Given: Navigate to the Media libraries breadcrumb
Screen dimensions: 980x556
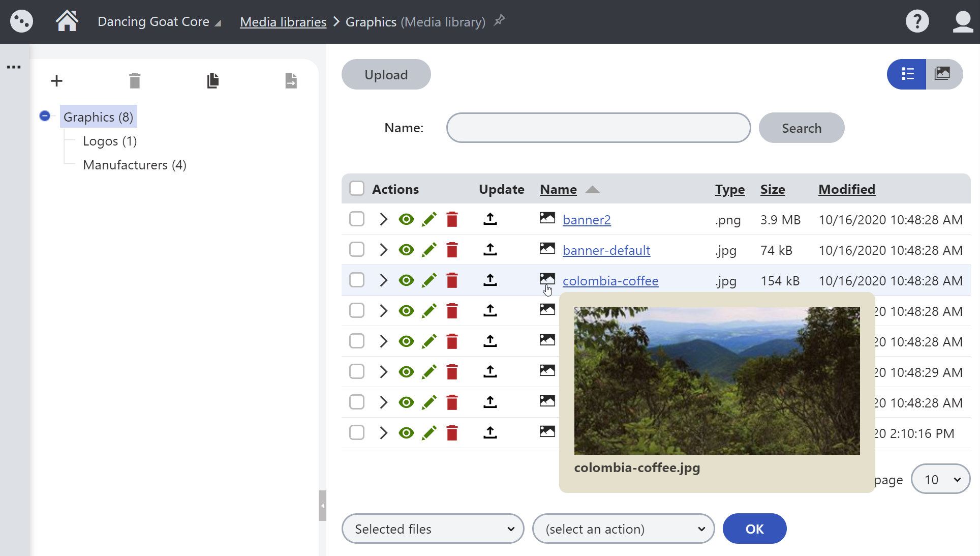Looking at the screenshot, I should (x=283, y=21).
